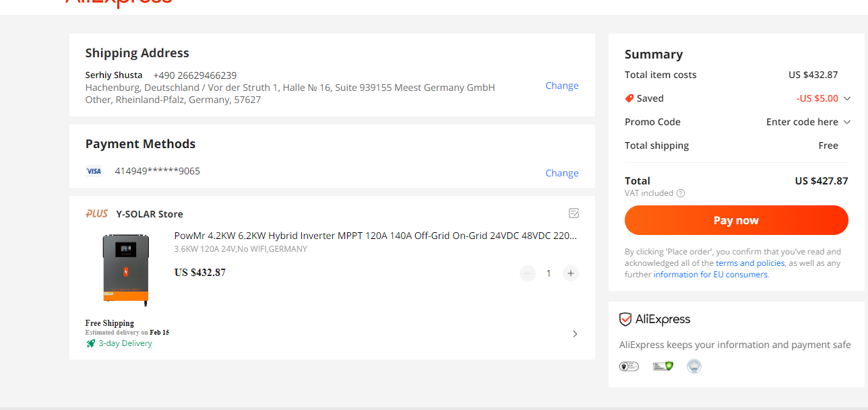Image resolution: width=868 pixels, height=410 pixels.
Task: Click the first security certification badge
Action: point(629,366)
